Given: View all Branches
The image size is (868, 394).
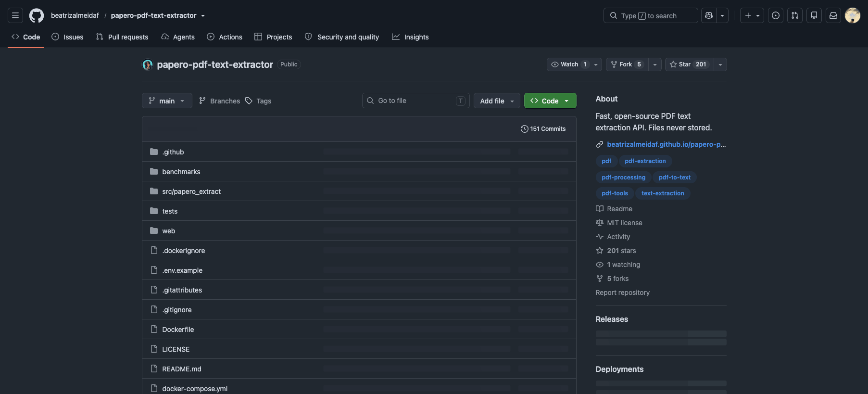Looking at the screenshot, I should (x=219, y=101).
